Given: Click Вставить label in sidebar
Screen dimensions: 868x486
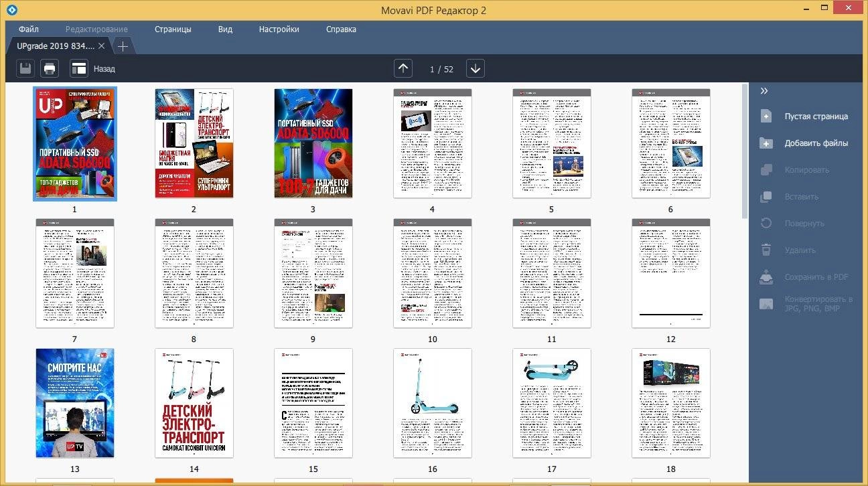Looking at the screenshot, I should [802, 196].
